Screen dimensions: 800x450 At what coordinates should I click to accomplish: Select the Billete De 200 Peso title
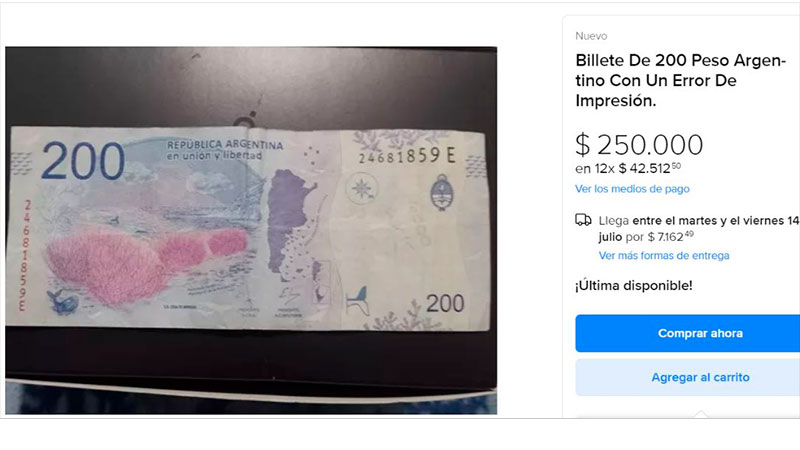click(x=680, y=80)
